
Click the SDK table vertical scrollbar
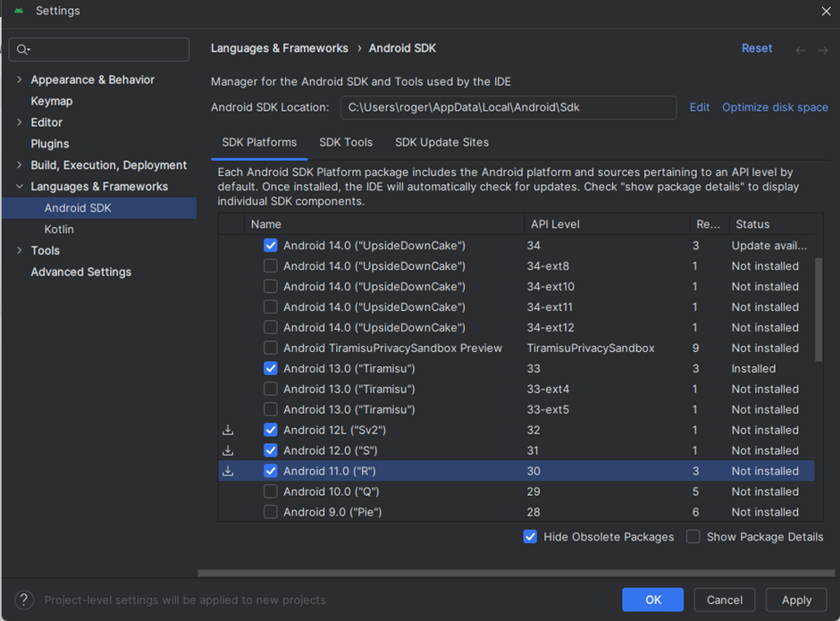[818, 310]
